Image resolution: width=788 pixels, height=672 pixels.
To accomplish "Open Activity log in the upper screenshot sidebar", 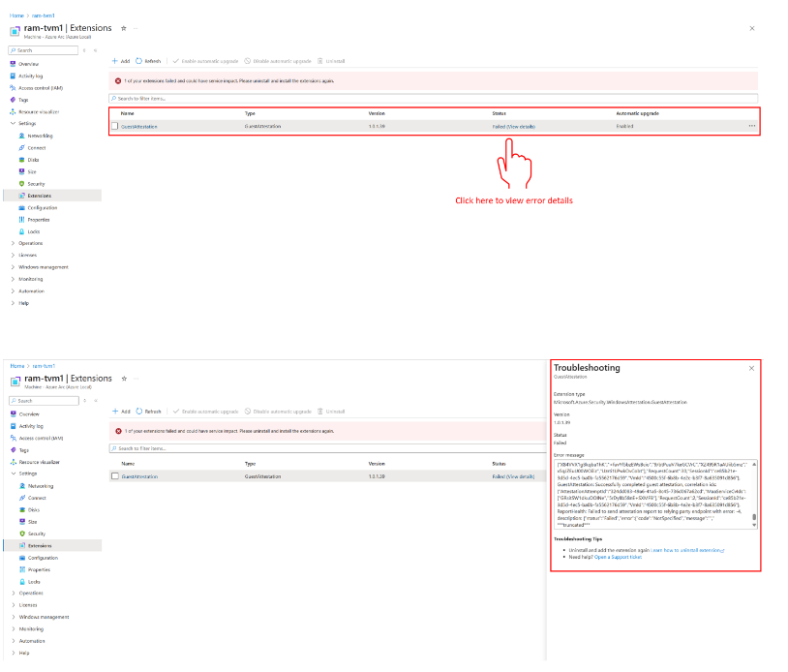I will point(30,76).
